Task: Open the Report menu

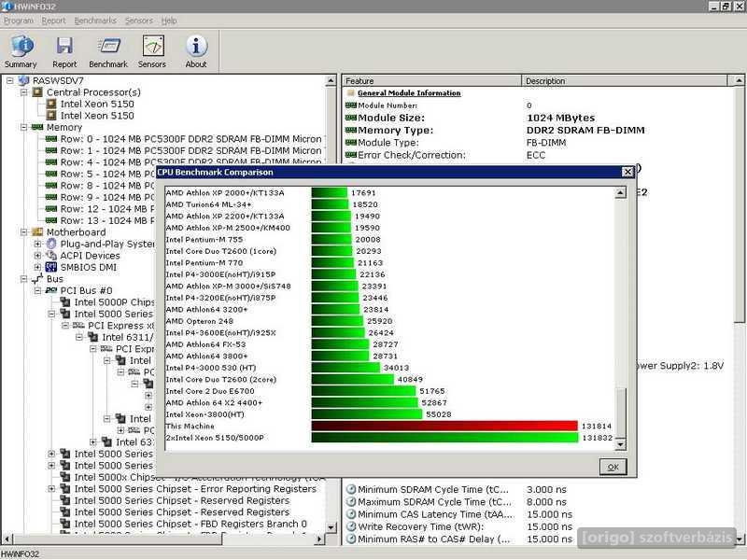Action: [x=53, y=21]
